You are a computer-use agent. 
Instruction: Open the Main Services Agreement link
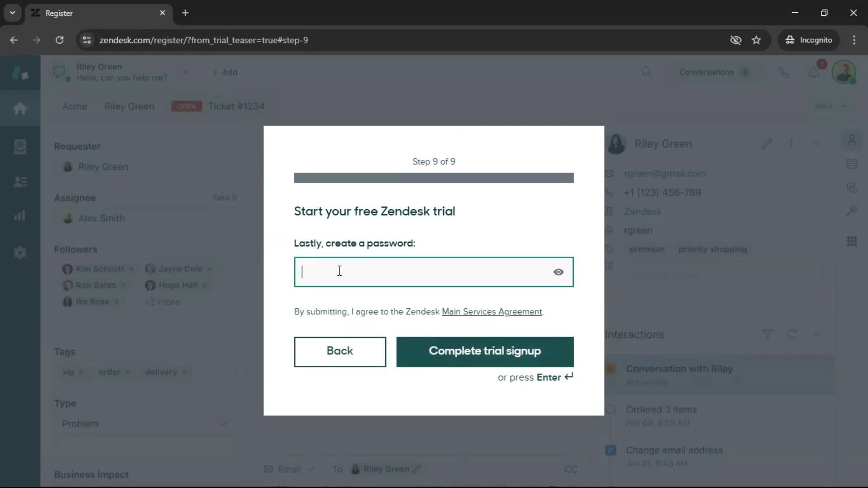click(492, 312)
